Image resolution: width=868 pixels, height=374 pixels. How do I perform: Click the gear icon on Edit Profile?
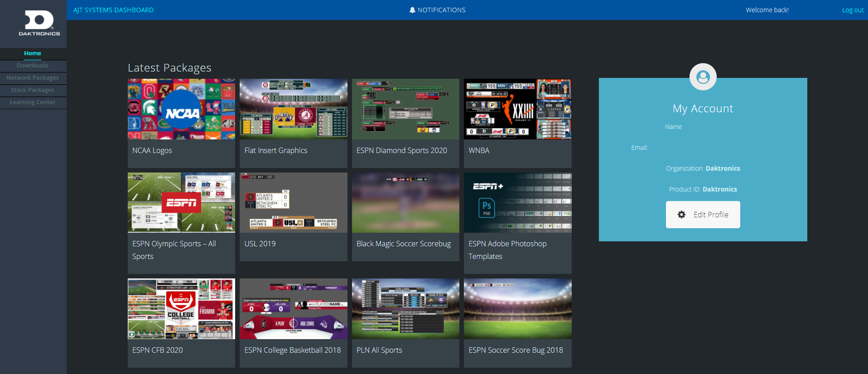tap(681, 215)
